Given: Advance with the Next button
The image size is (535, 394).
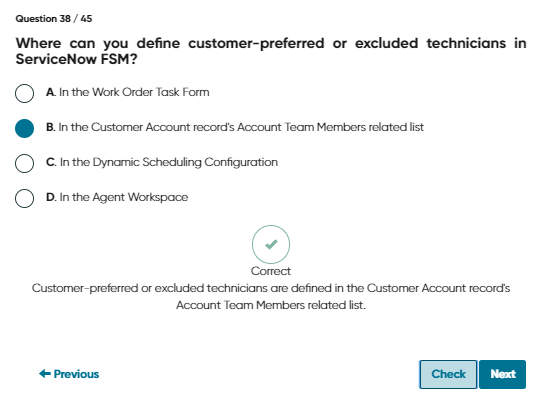Looking at the screenshot, I should tap(503, 374).
